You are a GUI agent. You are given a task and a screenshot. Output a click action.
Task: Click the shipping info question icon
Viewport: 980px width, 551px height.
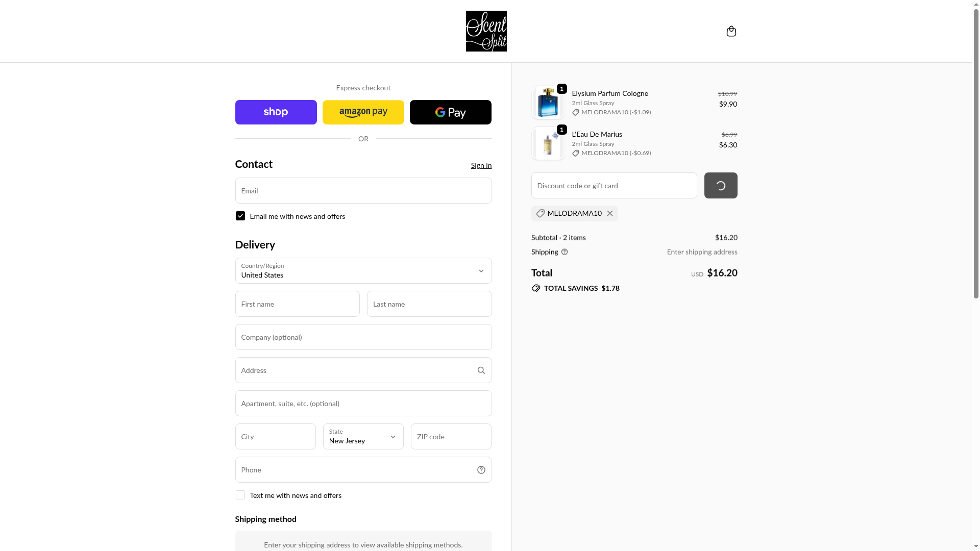coord(565,252)
